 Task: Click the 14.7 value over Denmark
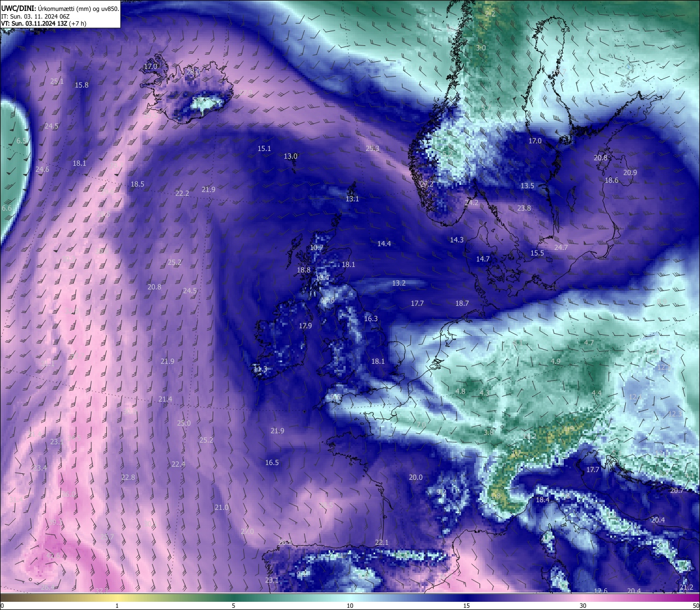(482, 259)
